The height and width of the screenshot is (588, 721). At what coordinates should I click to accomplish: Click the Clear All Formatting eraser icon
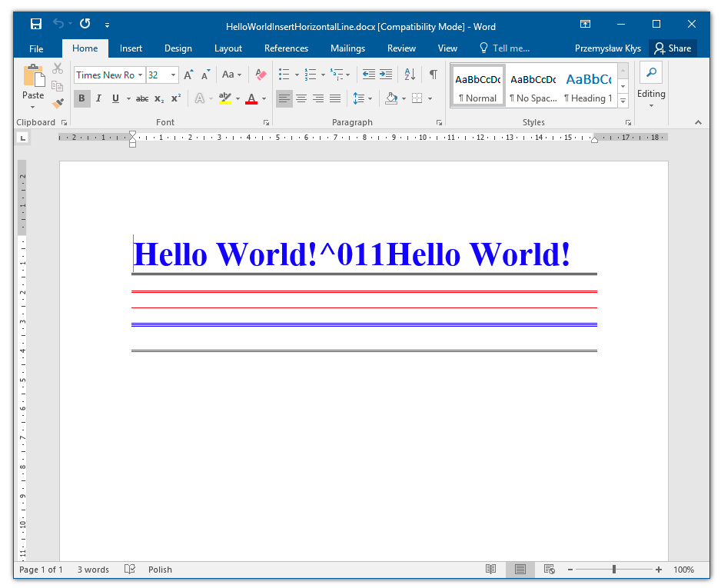tap(261, 75)
